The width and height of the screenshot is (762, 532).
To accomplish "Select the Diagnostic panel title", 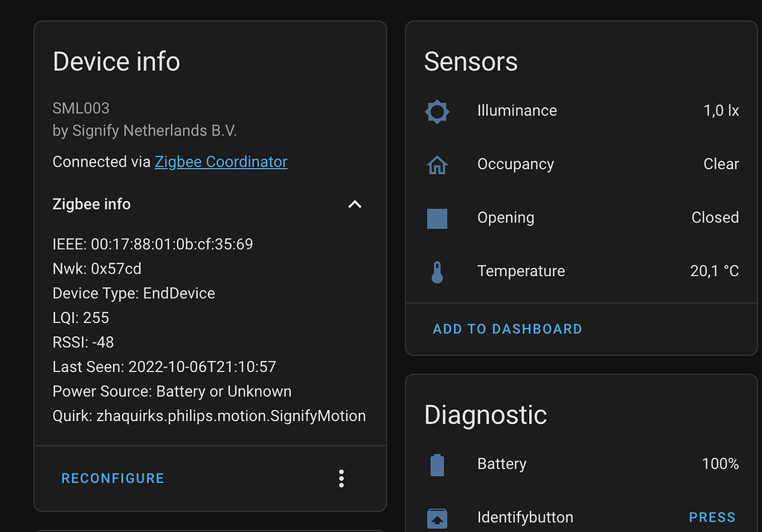I will 485,415.
